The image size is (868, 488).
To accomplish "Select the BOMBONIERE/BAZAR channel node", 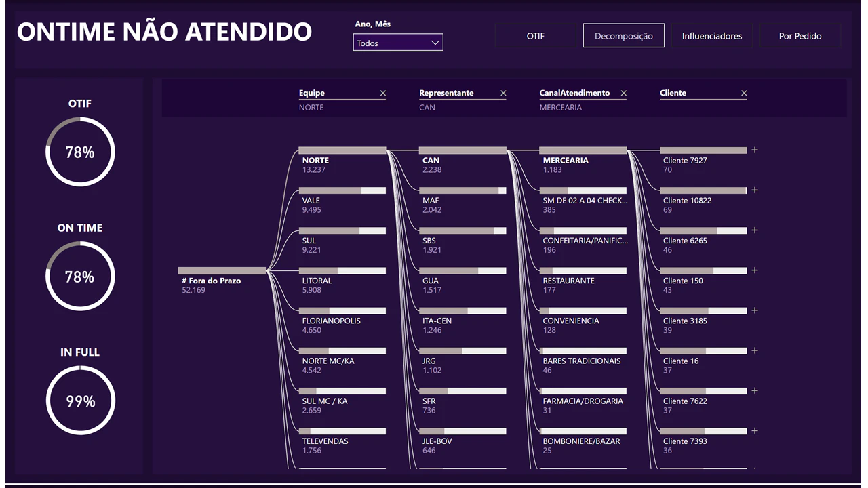I will coord(583,440).
